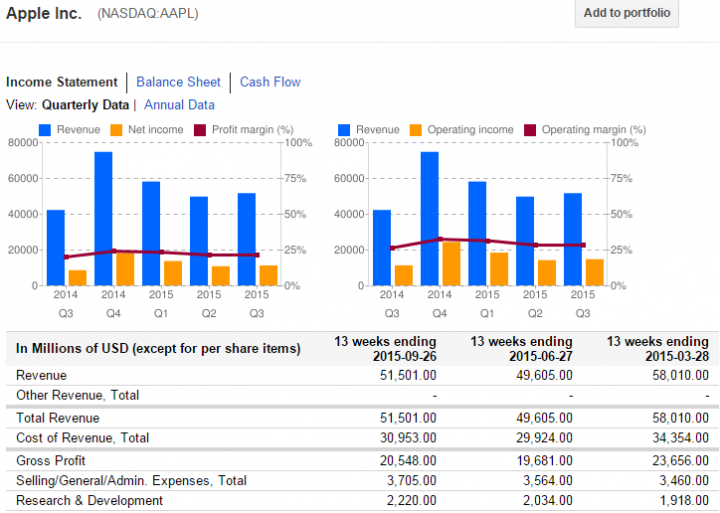720x513 pixels.
Task: Click 2015 Q2 revenue bar in right chart
Action: tap(525, 241)
